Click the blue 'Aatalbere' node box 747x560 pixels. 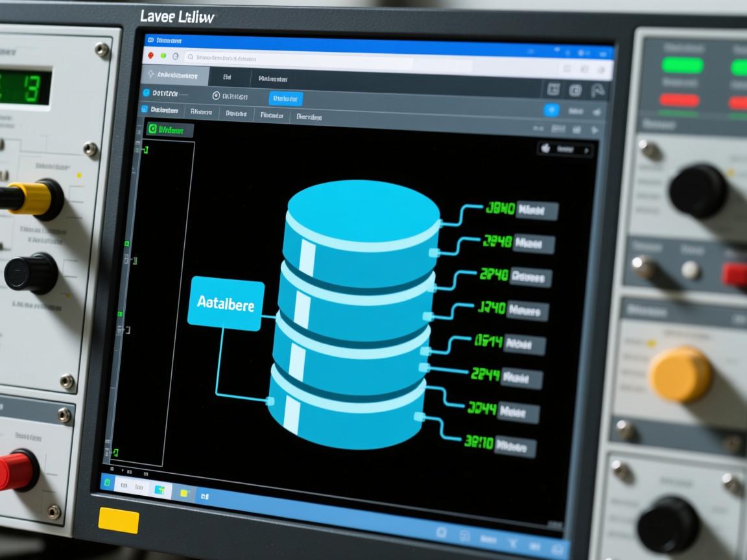pos(226,303)
